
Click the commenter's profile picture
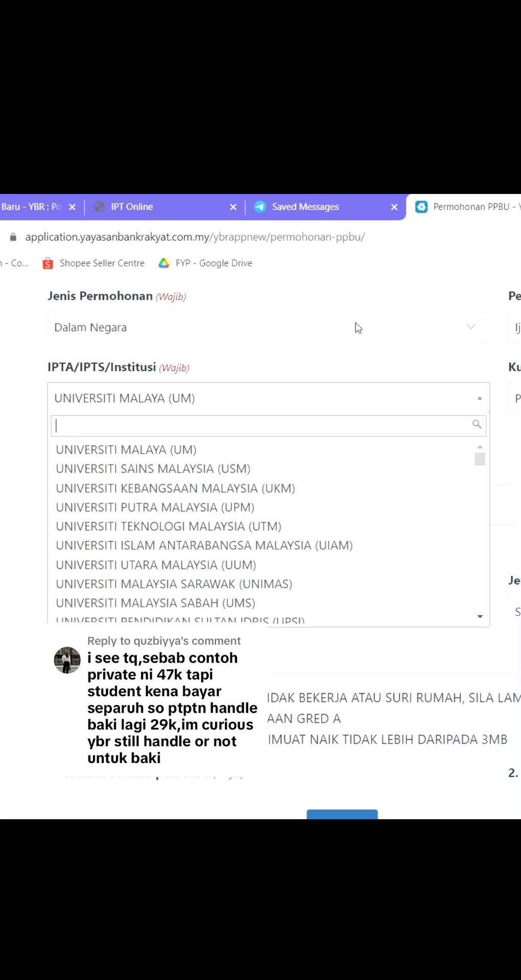tap(67, 660)
